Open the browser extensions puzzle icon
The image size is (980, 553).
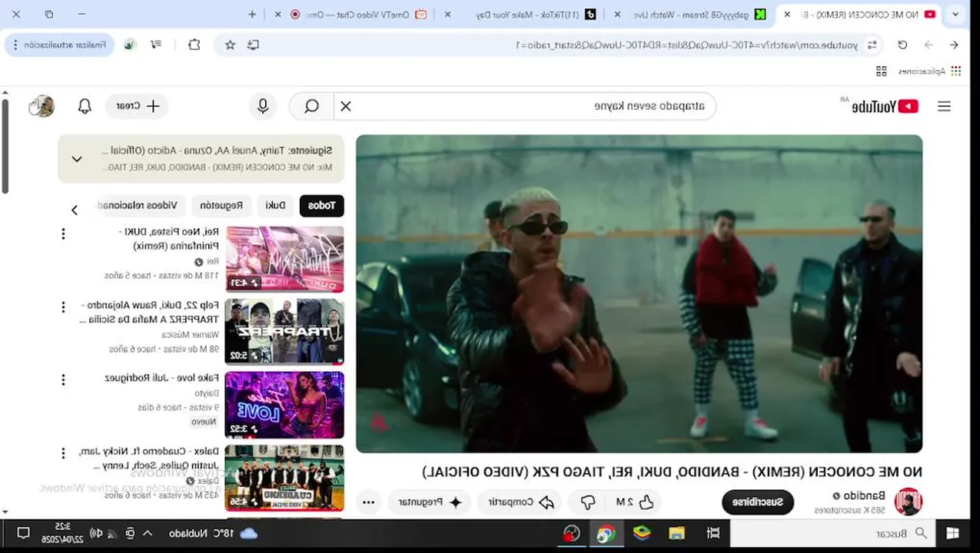click(194, 45)
